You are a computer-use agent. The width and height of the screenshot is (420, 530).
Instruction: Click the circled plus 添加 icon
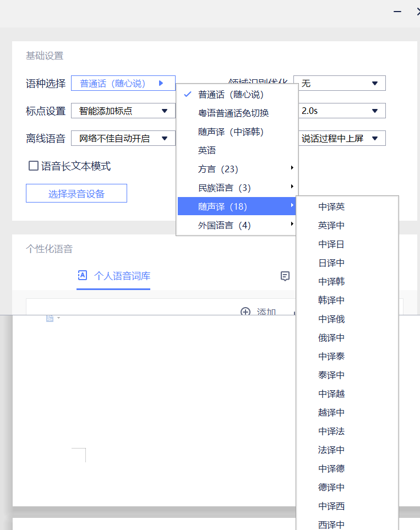(x=246, y=312)
